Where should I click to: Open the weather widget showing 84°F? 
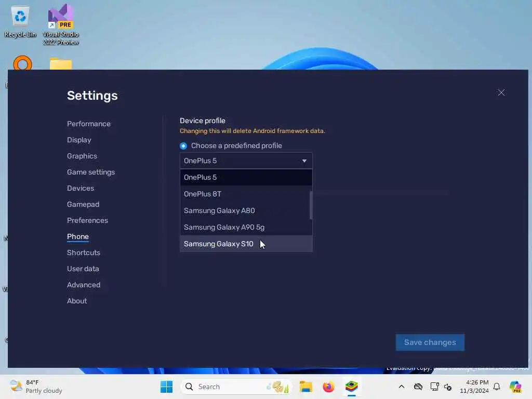[x=36, y=387]
